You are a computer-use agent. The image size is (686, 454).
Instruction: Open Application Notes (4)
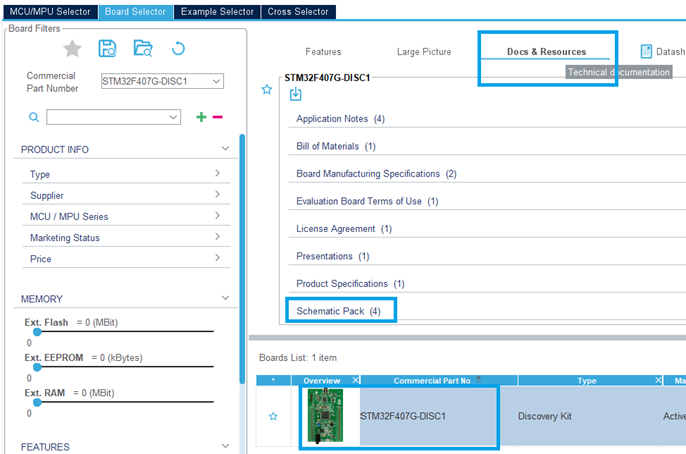[340, 119]
